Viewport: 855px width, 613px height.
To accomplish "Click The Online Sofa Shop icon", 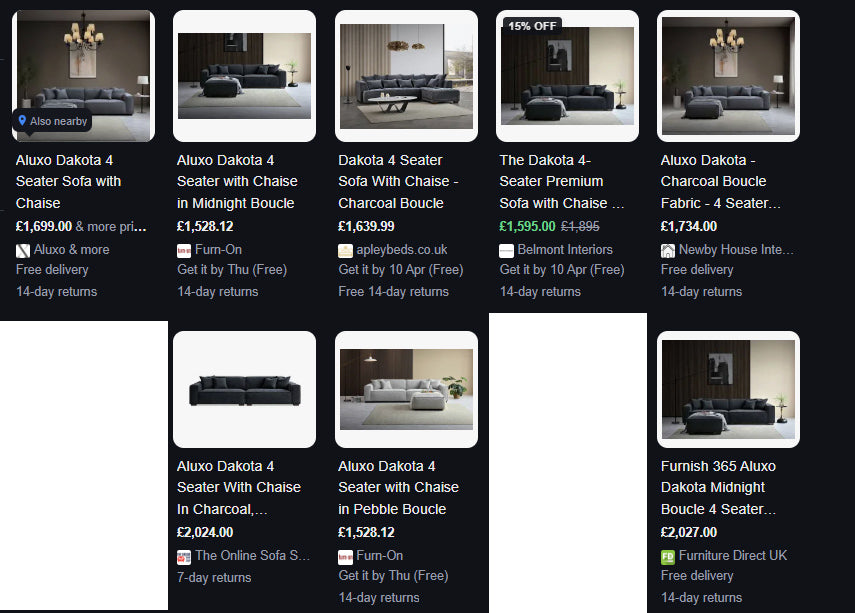I will pos(184,557).
